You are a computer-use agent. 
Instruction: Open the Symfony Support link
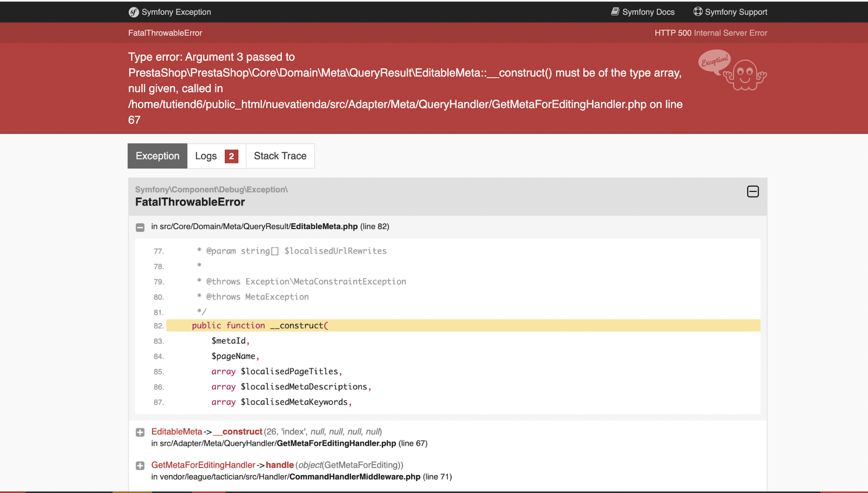point(736,12)
